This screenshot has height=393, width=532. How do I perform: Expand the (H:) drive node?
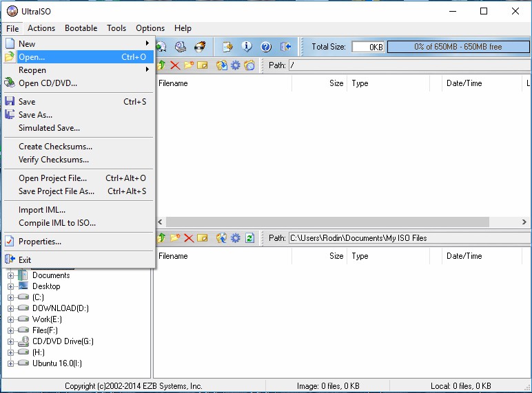10,352
